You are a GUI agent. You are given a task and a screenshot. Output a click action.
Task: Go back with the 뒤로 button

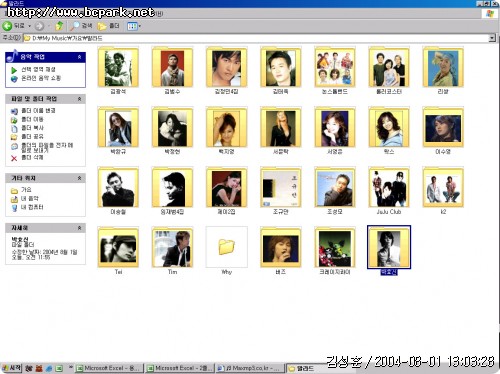[x=13, y=26]
